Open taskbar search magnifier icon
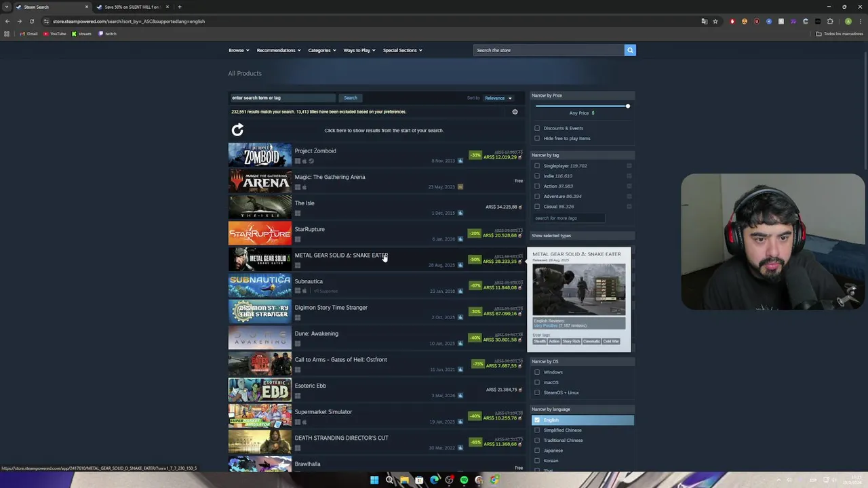The height and width of the screenshot is (488, 868). [389, 480]
